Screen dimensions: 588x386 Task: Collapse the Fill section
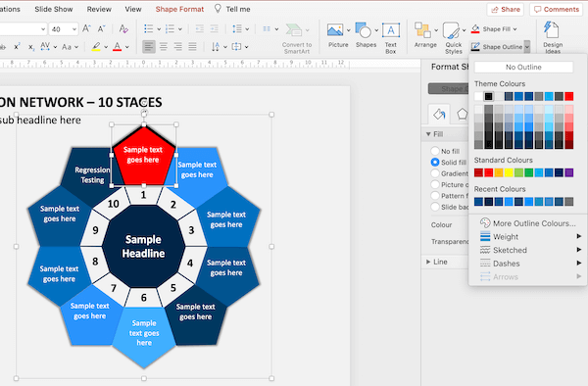click(428, 134)
